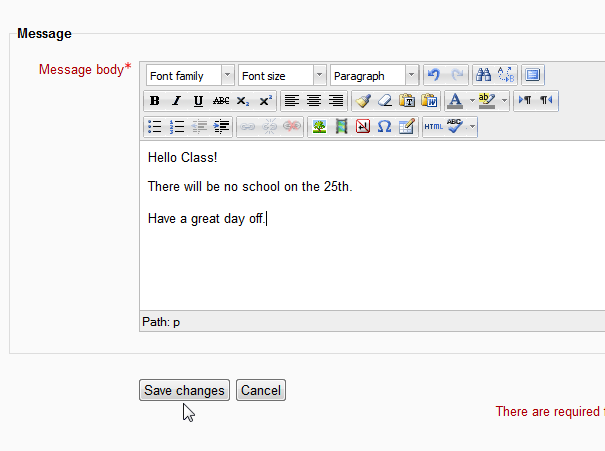The height and width of the screenshot is (451, 605).
Task: Open the Font family dropdown
Action: 190,75
